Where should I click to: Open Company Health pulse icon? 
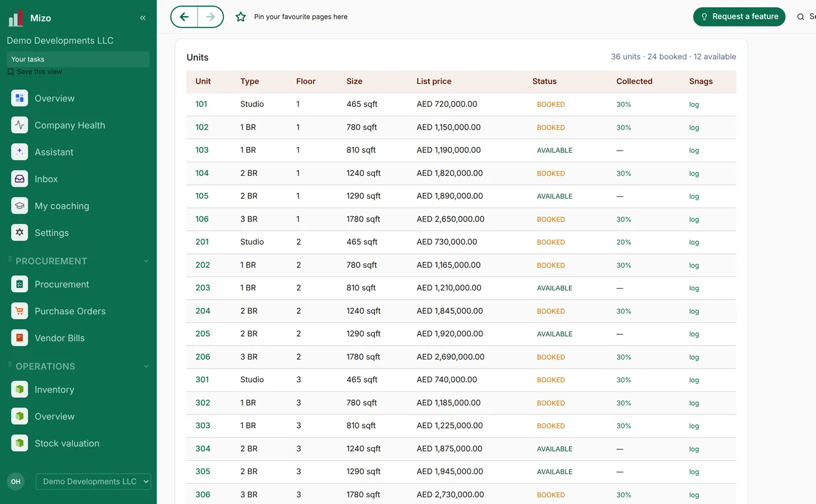[20, 125]
